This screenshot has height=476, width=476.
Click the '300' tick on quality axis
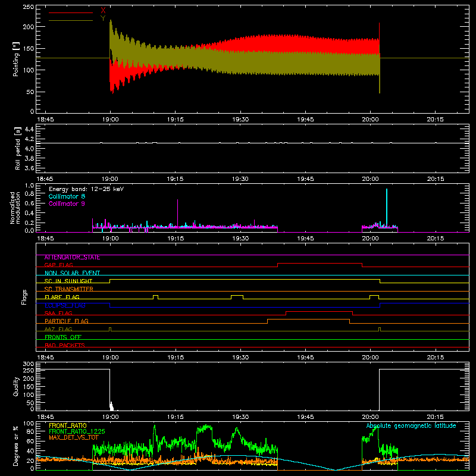tap(28, 364)
